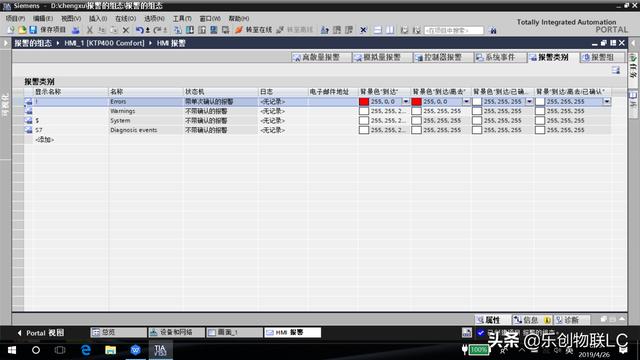Click the Redo arrow icon
Screen dimensions: 640x360
point(157,30)
